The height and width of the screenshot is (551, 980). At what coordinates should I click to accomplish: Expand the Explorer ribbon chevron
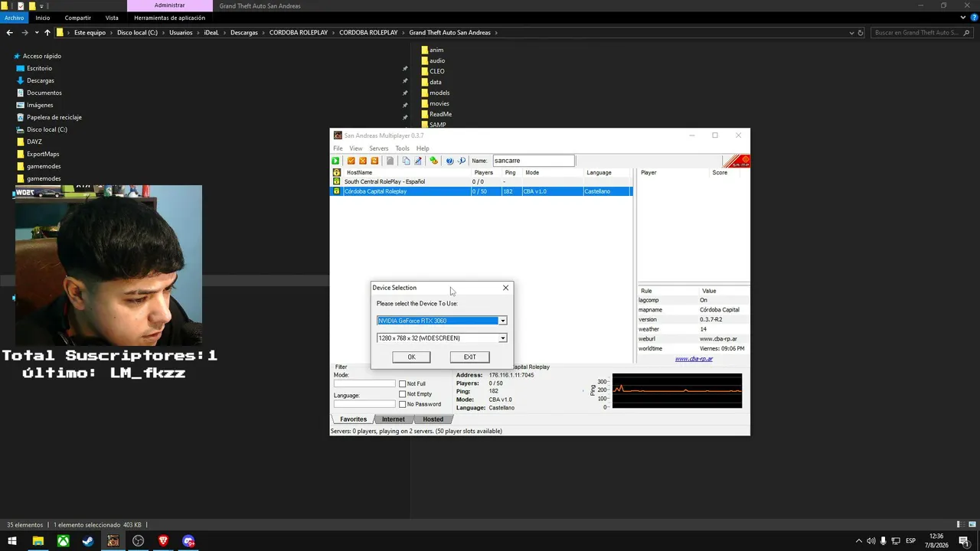tap(962, 18)
